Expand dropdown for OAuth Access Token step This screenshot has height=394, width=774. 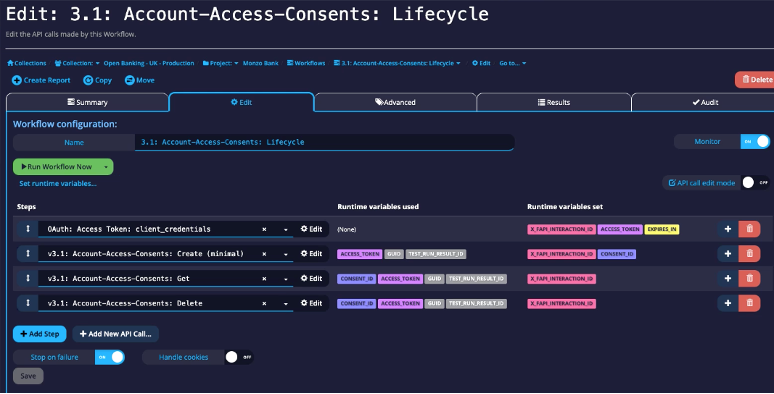pyautogui.click(x=285, y=230)
